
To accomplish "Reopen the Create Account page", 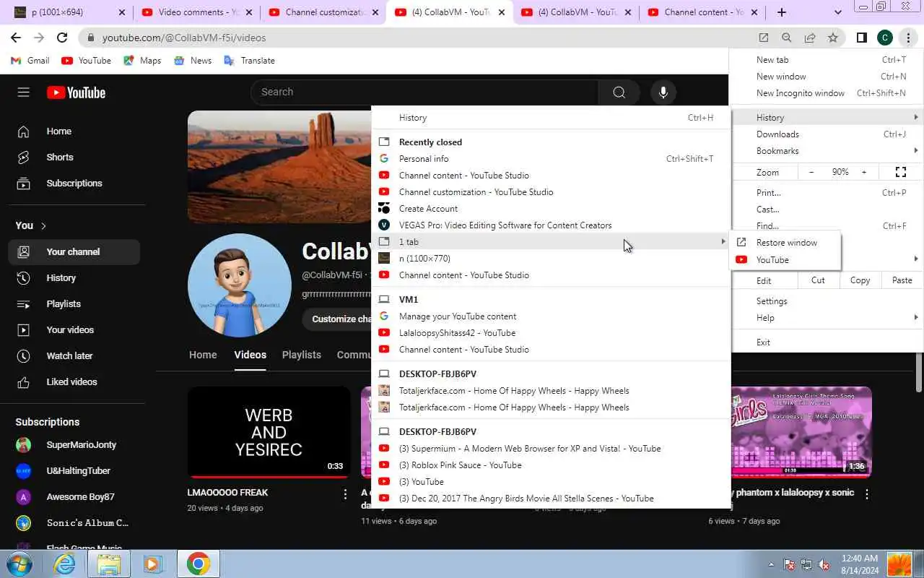I will [x=552, y=209].
